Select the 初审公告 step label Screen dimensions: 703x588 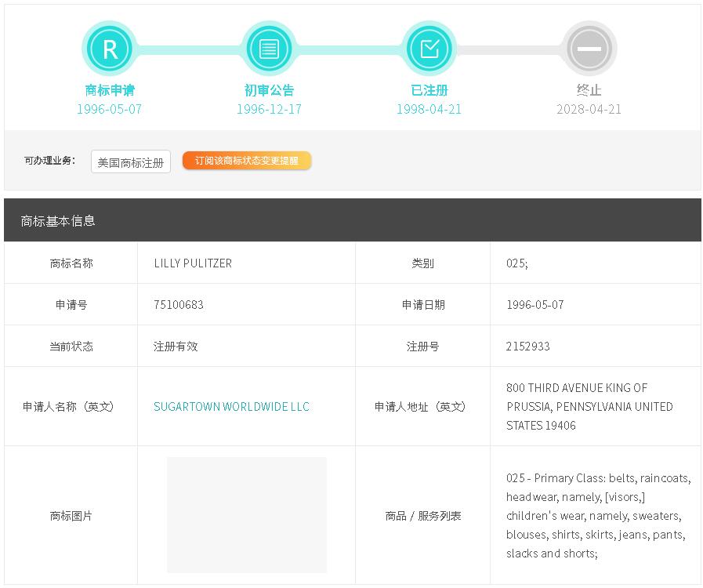tap(269, 90)
